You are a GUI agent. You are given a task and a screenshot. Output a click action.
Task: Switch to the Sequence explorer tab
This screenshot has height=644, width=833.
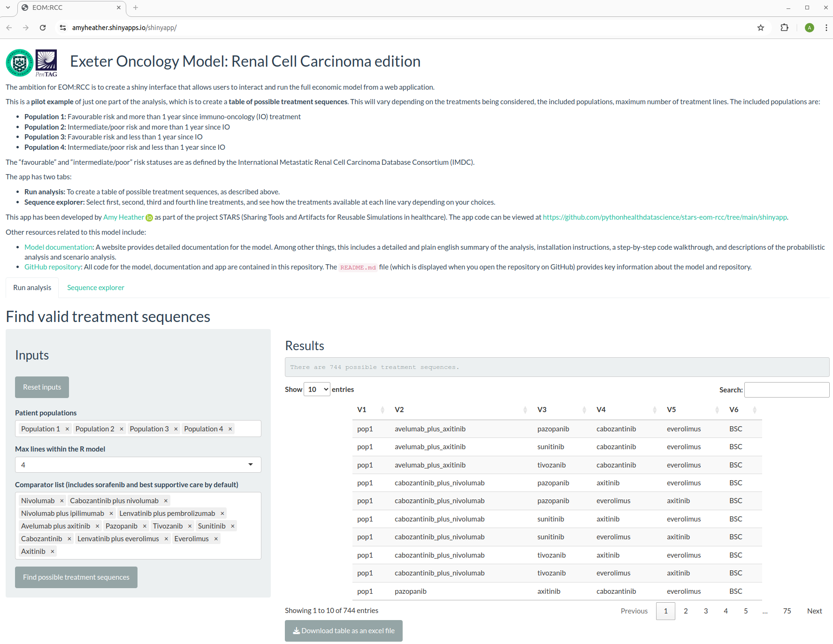[96, 288]
